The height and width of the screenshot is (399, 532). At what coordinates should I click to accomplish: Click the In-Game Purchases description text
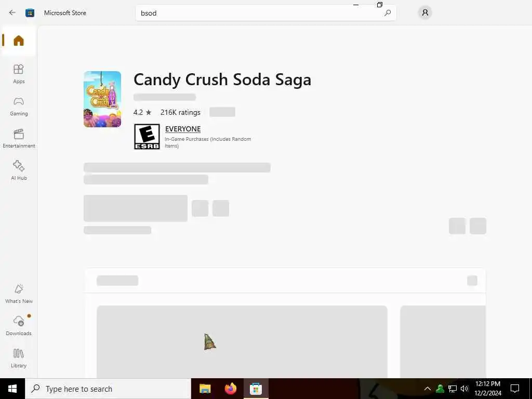[x=208, y=142]
